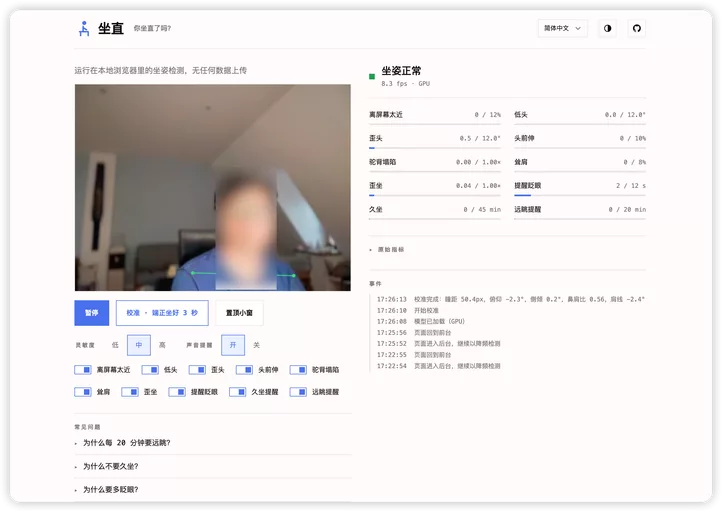The width and height of the screenshot is (722, 512).
Task: Click the 歪头 metric progress bar
Action: click(435, 148)
